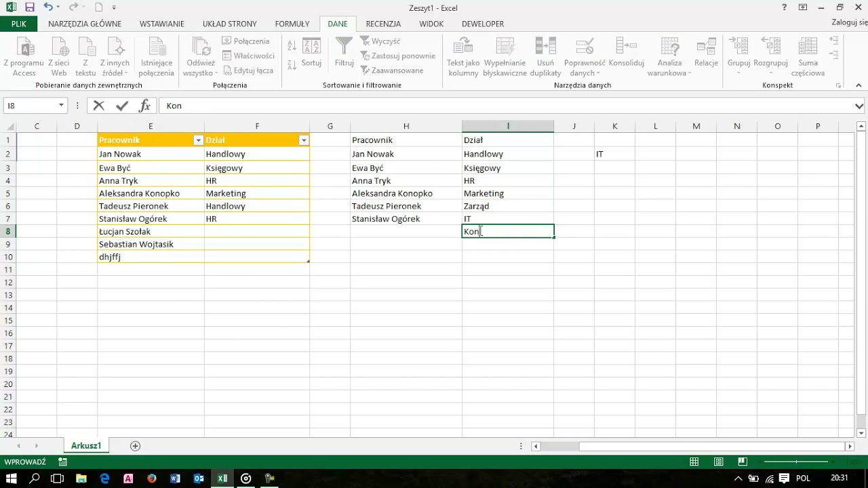Switch to FORMUŁY tab
This screenshot has height=488, width=868.
point(292,24)
